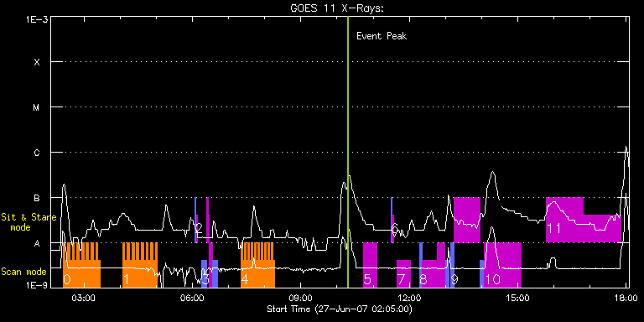Image resolution: width=644 pixels, height=322 pixels.
Task: Click the M flare class axis label
Action: [37, 107]
